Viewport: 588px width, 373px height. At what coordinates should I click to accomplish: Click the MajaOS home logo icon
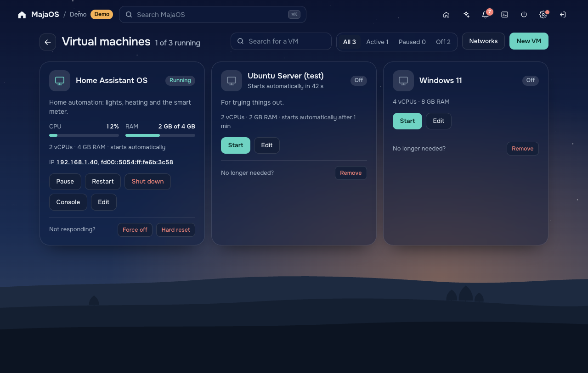click(22, 15)
